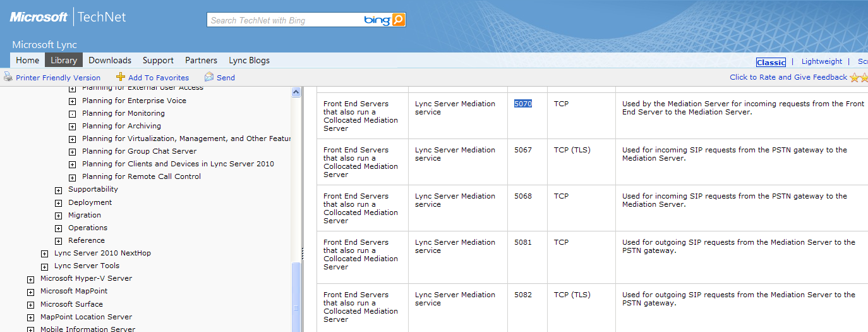Click the sidebar scroll up arrow

point(296,92)
